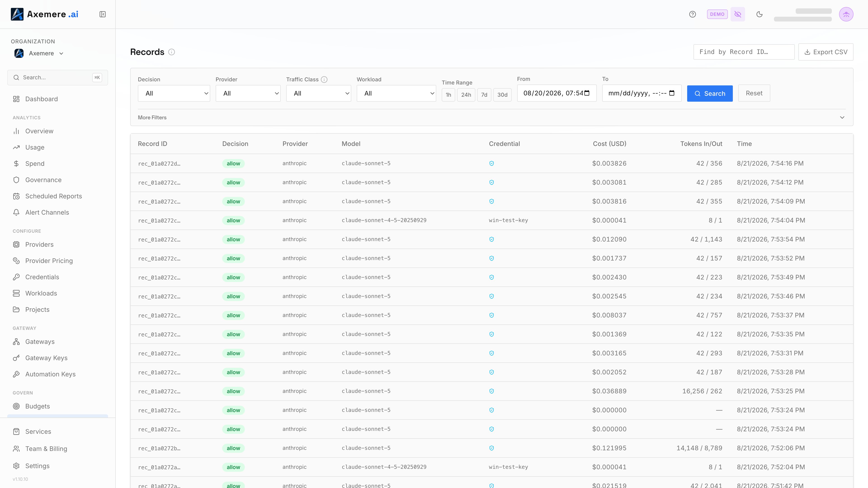Expand the More Filters section
Image resolution: width=868 pixels, height=488 pixels.
click(x=492, y=117)
